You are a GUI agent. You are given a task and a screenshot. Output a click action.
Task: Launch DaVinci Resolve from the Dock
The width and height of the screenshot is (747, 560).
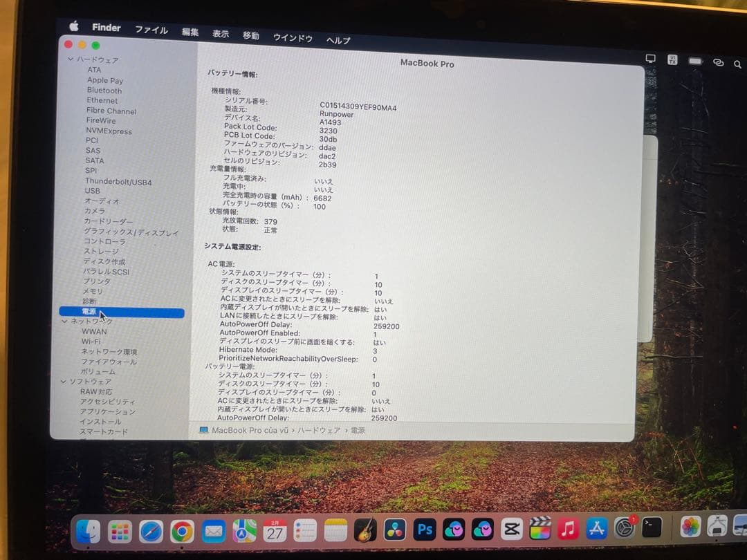395,530
